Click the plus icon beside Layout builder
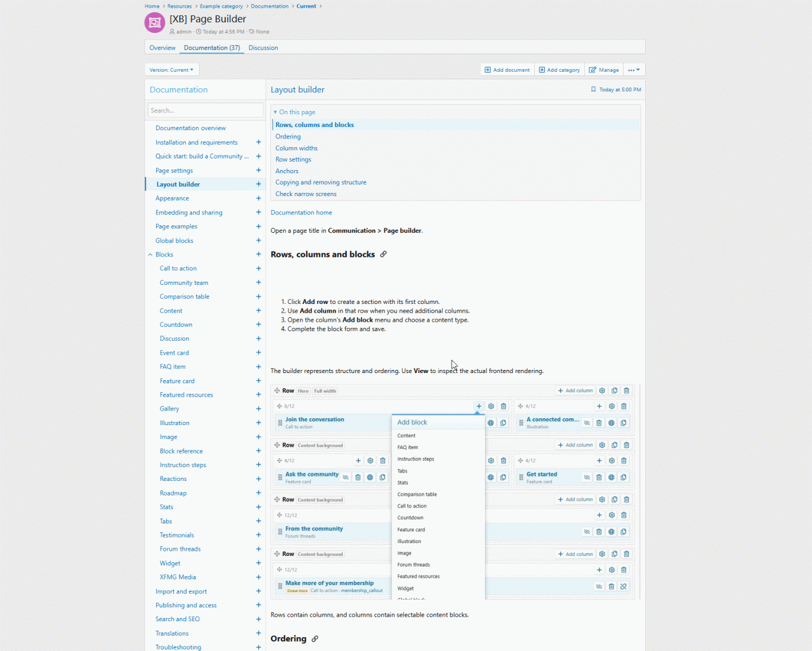The image size is (812, 651). click(x=258, y=184)
